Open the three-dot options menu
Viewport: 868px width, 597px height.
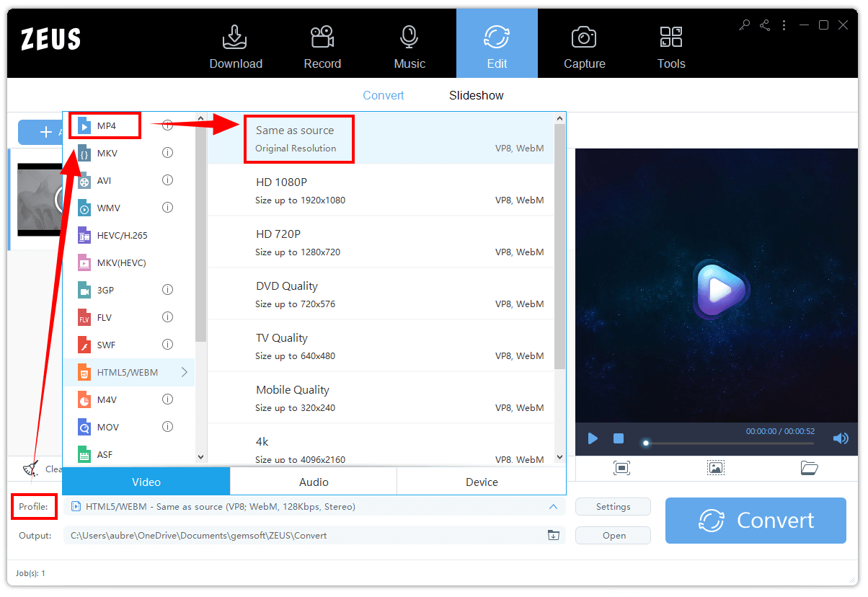coord(784,25)
